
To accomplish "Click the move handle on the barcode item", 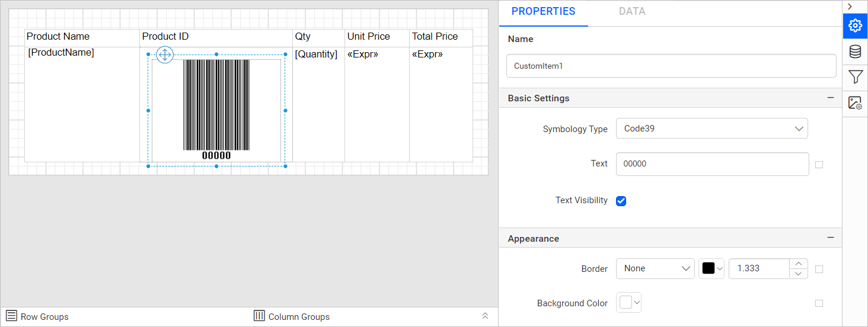I will point(165,55).
